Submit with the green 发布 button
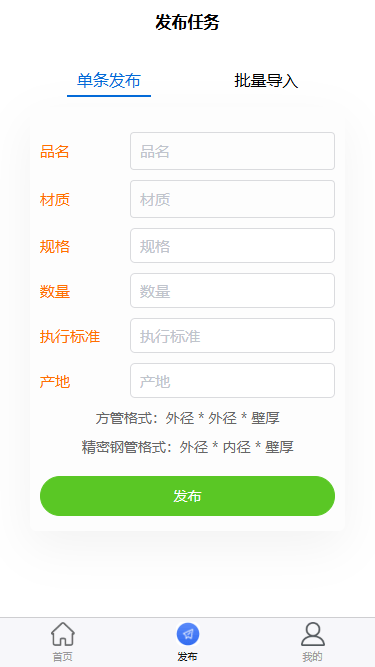Image resolution: width=375 pixels, height=667 pixels. [x=188, y=496]
